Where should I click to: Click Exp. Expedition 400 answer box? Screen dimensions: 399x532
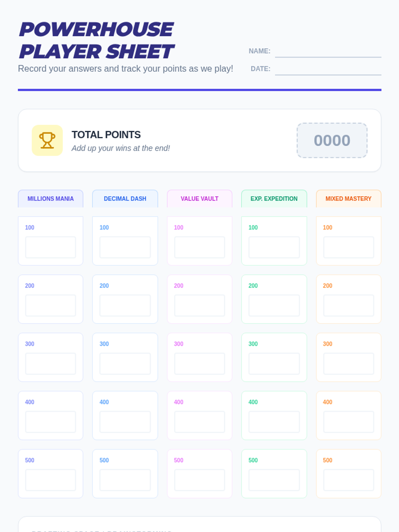tap(274, 422)
